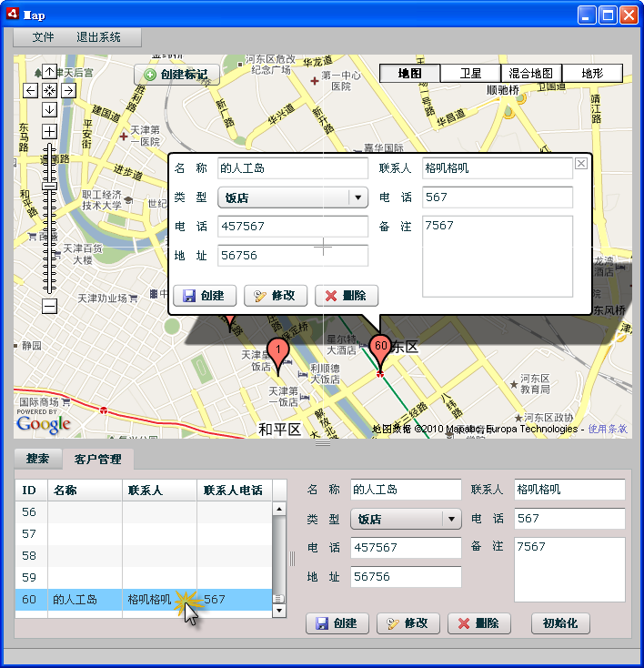
Task: Open the 文件 menu
Action: point(43,37)
